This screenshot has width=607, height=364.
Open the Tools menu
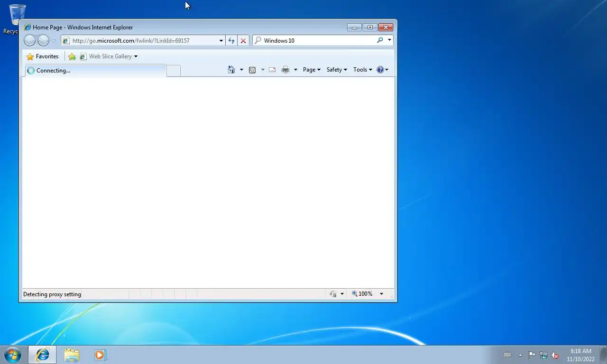(363, 70)
